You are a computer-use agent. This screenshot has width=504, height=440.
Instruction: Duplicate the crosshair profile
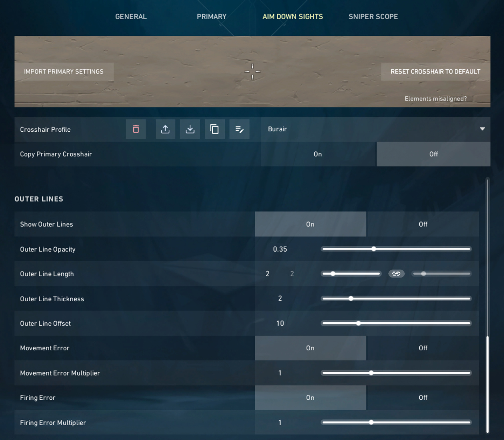[215, 129]
